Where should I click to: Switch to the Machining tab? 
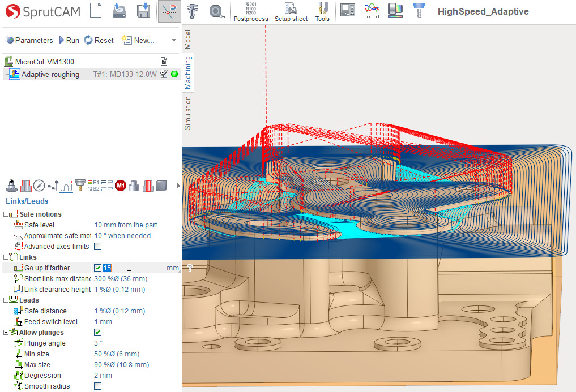click(x=187, y=72)
